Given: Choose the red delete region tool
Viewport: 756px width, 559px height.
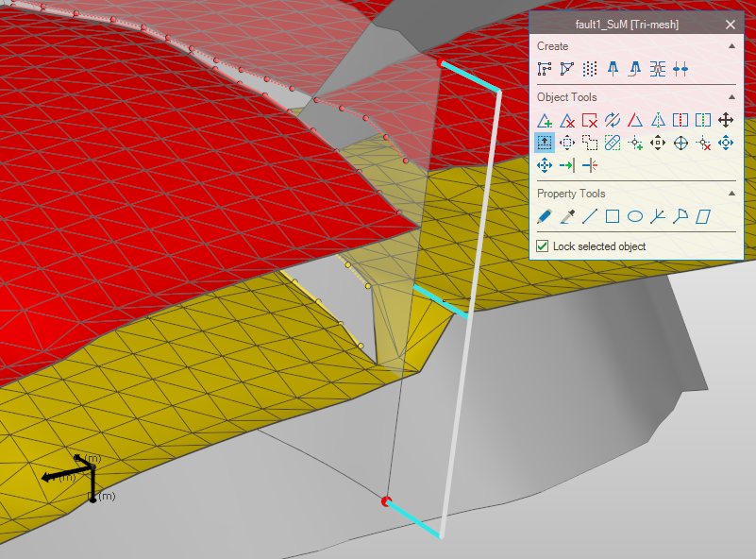Looking at the screenshot, I should tap(590, 120).
